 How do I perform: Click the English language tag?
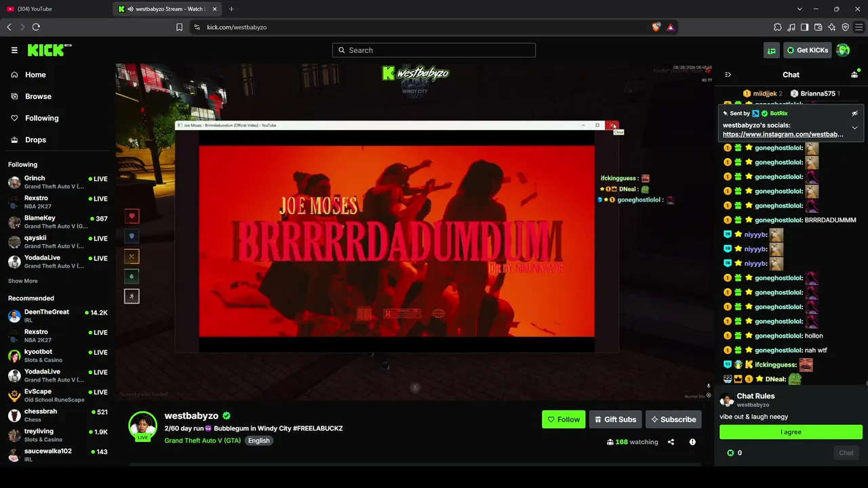258,441
